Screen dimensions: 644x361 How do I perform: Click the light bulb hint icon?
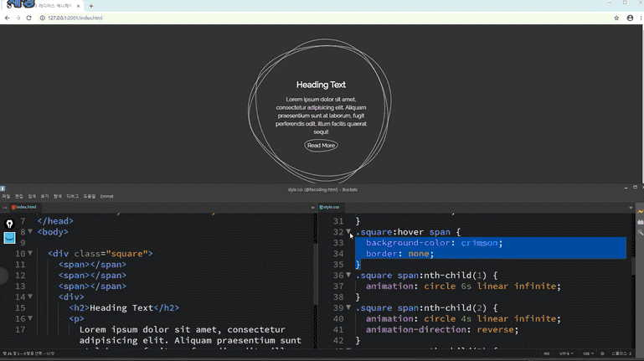[10, 224]
